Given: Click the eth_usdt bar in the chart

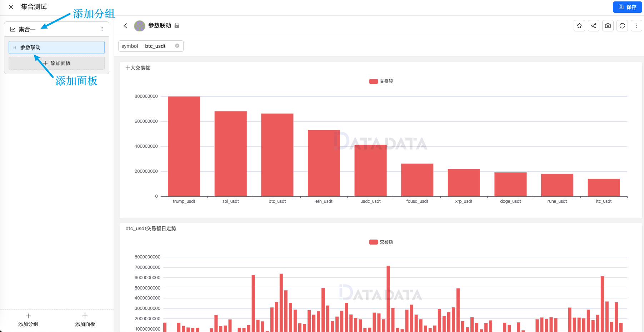Looking at the screenshot, I should point(324,163).
